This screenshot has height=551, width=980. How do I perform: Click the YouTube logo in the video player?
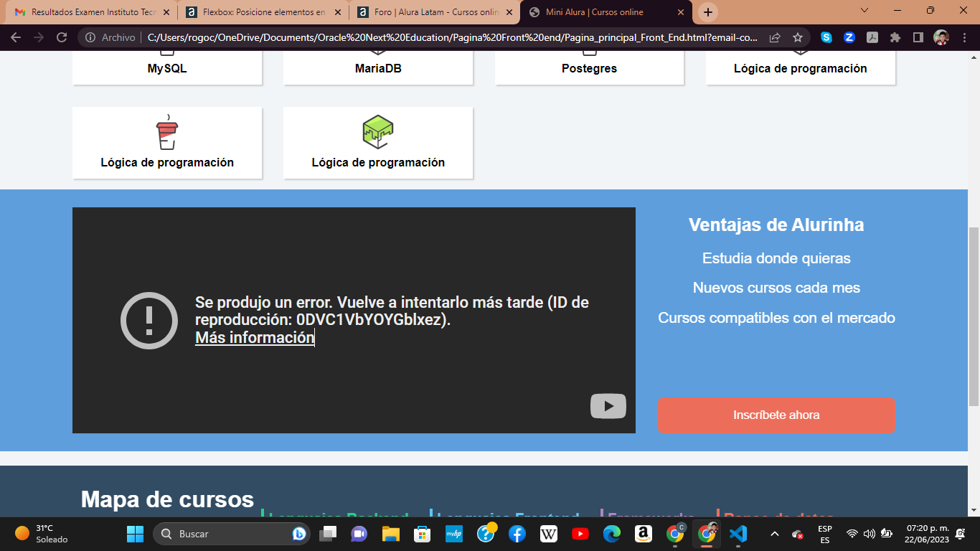[x=608, y=406]
